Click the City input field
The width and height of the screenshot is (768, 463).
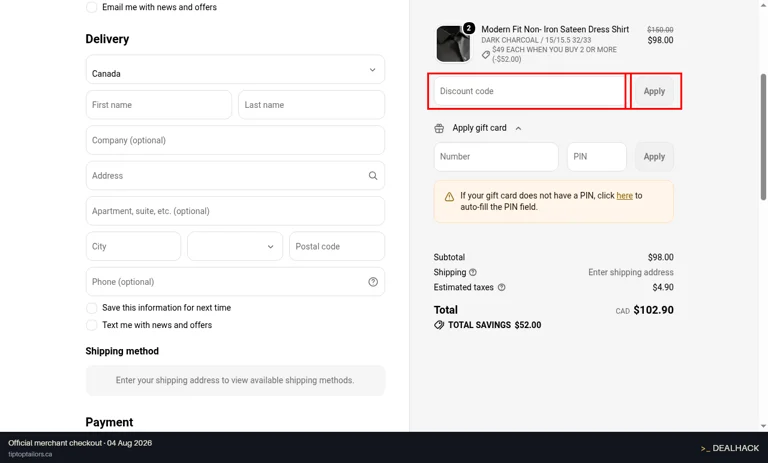(133, 246)
